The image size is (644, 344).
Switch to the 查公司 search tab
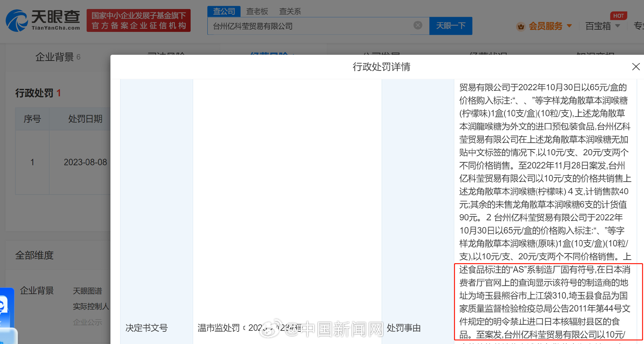(x=224, y=12)
